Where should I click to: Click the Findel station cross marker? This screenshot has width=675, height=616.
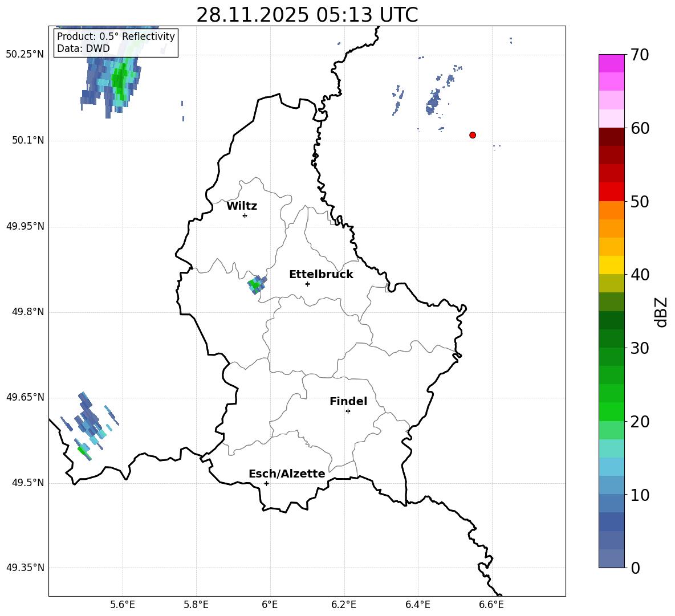348,411
